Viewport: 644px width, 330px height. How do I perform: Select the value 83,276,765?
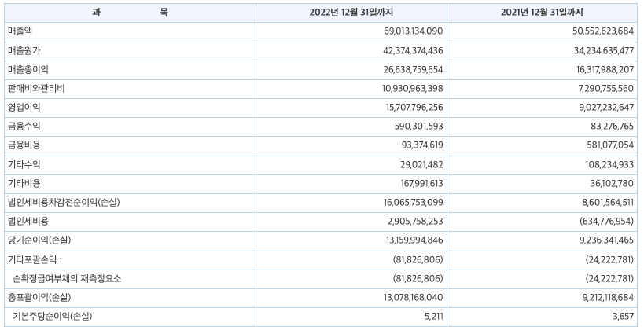(613, 126)
